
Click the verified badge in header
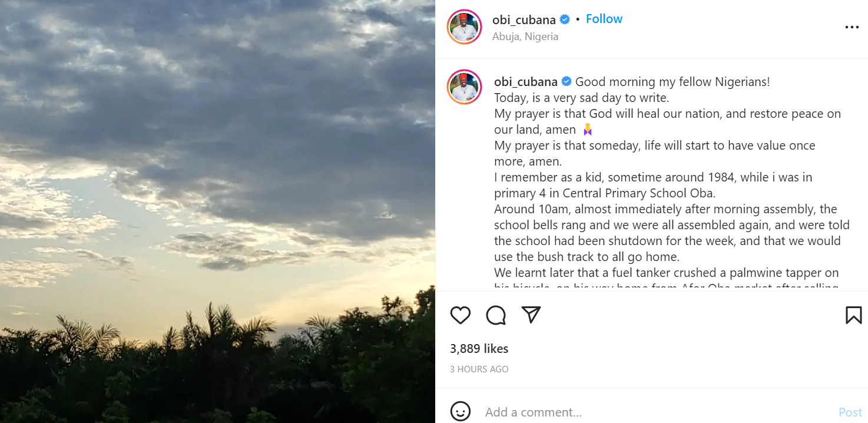coord(565,19)
